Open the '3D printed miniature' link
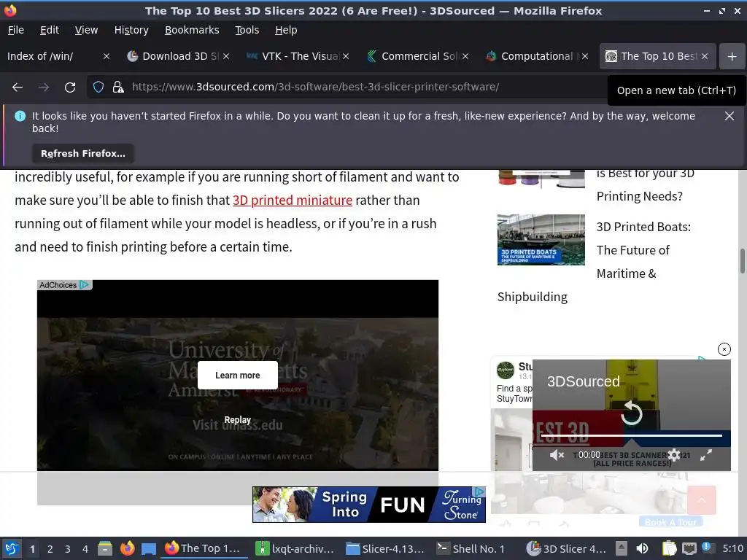Image resolution: width=747 pixels, height=560 pixels. coord(293,200)
